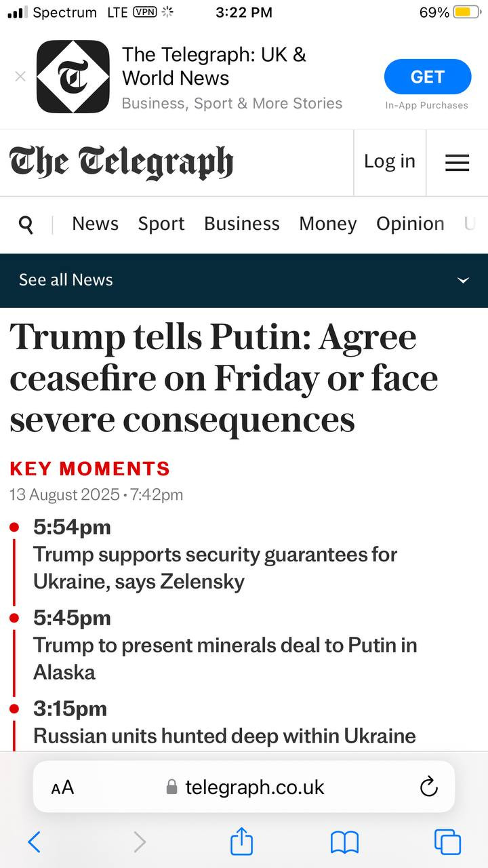The width and height of the screenshot is (488, 868).
Task: Dismiss the app banner with X
Action: pos(20,77)
